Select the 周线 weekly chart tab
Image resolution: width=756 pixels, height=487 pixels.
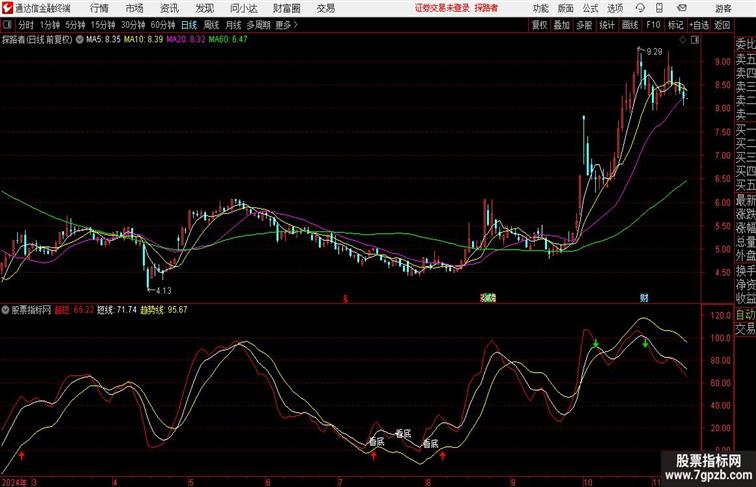[211, 25]
